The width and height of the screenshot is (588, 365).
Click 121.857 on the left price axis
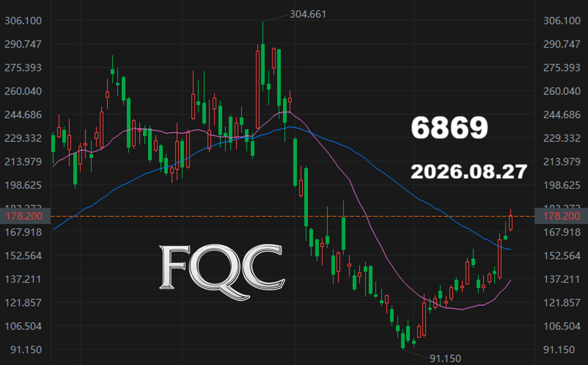point(23,303)
